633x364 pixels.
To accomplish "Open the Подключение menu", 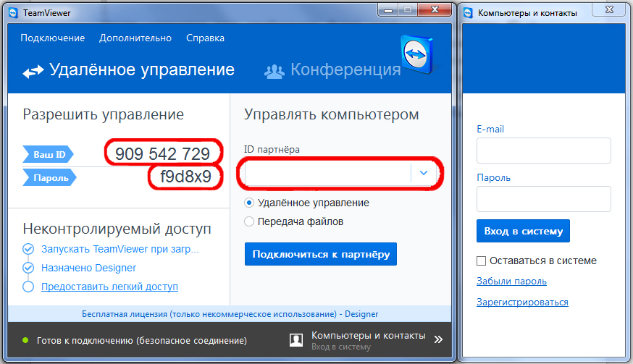I will 52,38.
